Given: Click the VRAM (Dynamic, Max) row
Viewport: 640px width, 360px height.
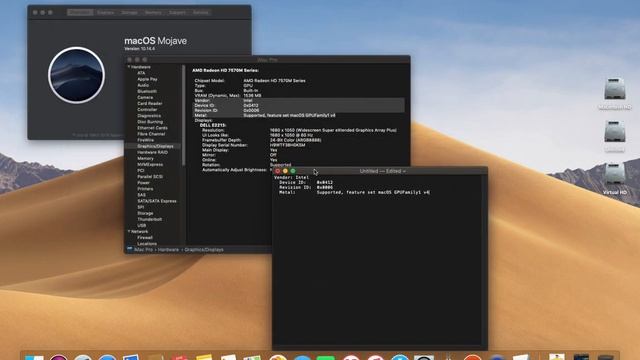Looking at the screenshot, I should 228,96.
